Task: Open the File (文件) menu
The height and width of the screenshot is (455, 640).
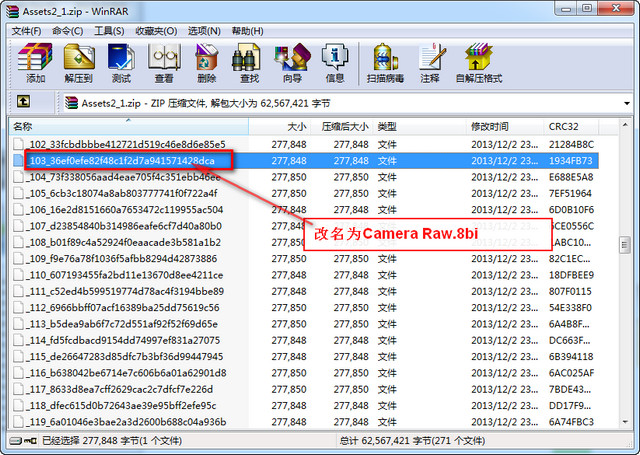Action: 26,31
